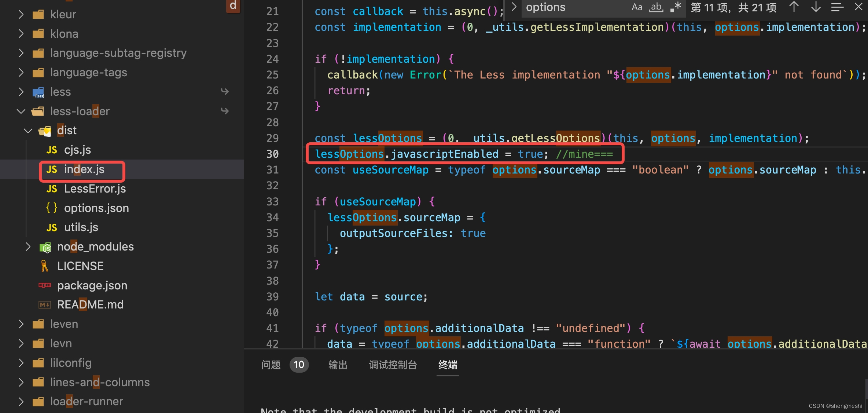Image resolution: width=868 pixels, height=413 pixels.
Task: Click symlink arrow icon beside less-loader
Action: [225, 111]
